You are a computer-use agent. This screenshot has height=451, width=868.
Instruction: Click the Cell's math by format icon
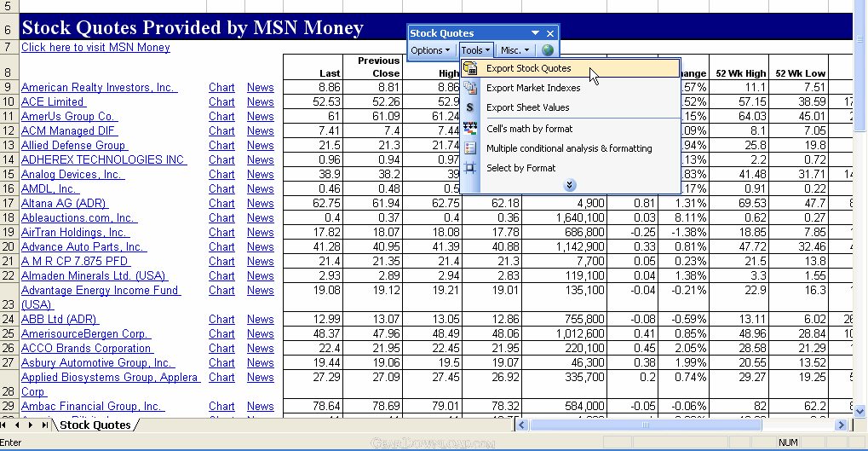[x=470, y=129]
